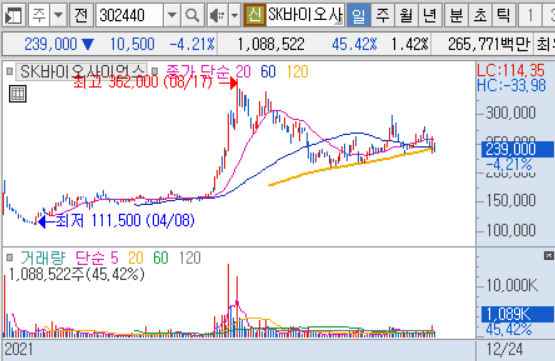Switch to 년 yearly chart period

[x=430, y=15]
